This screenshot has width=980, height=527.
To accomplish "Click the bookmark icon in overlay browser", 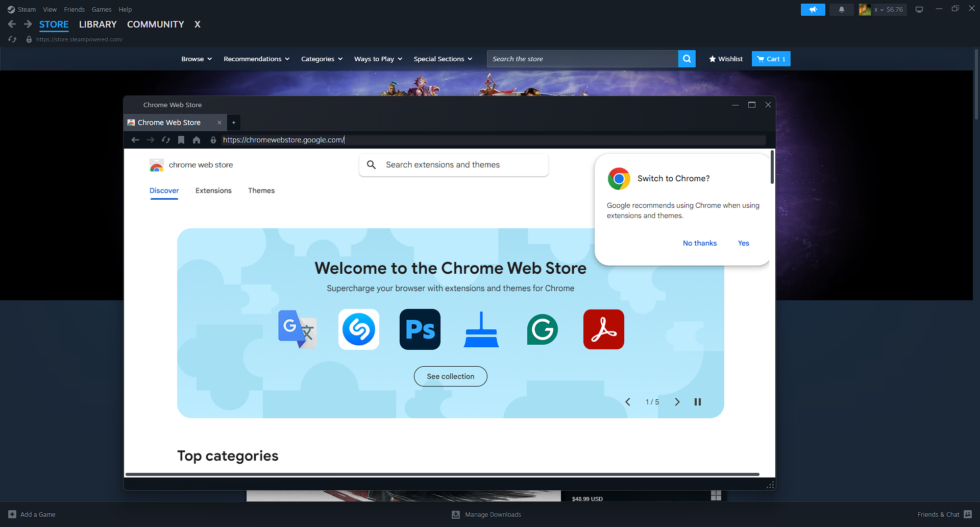I will pyautogui.click(x=181, y=140).
